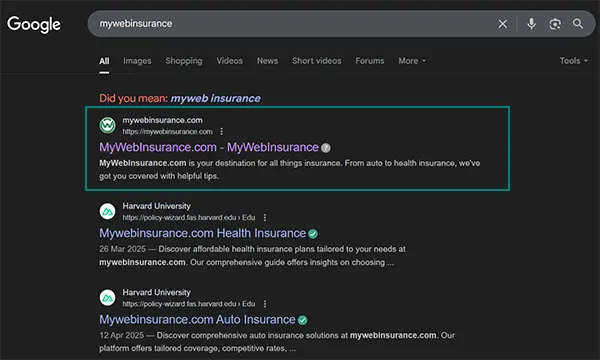Click Harvard University name above Health Insurance result
Image resolution: width=600 pixels, height=360 pixels.
coord(157,206)
